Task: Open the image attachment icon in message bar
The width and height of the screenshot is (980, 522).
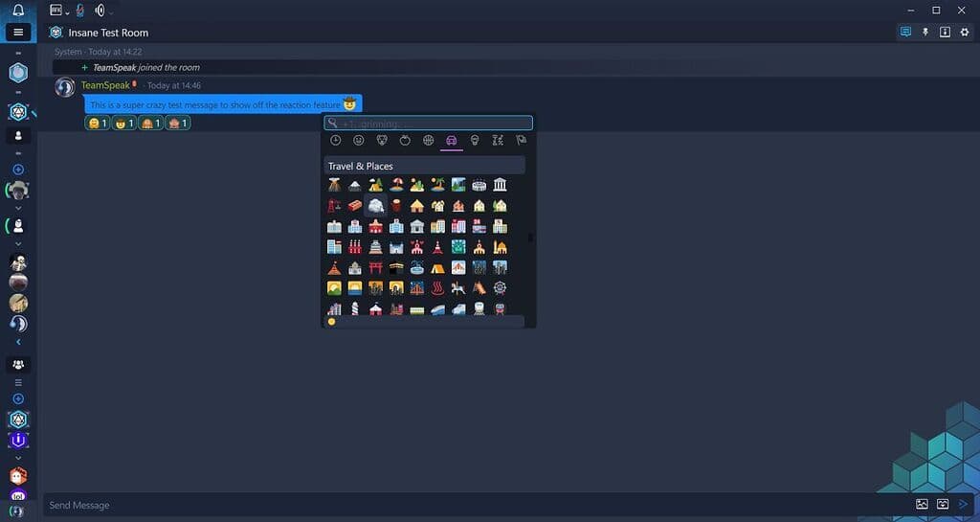Action: point(922,504)
